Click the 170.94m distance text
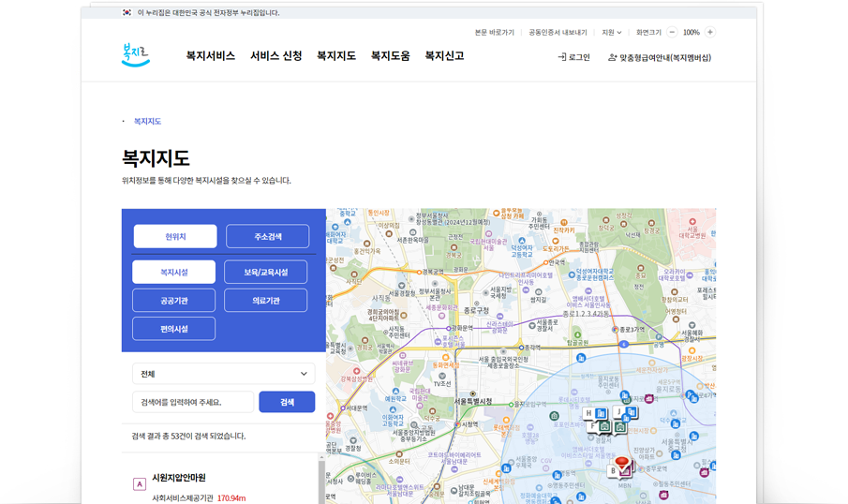This screenshot has height=504, width=848. point(231,498)
